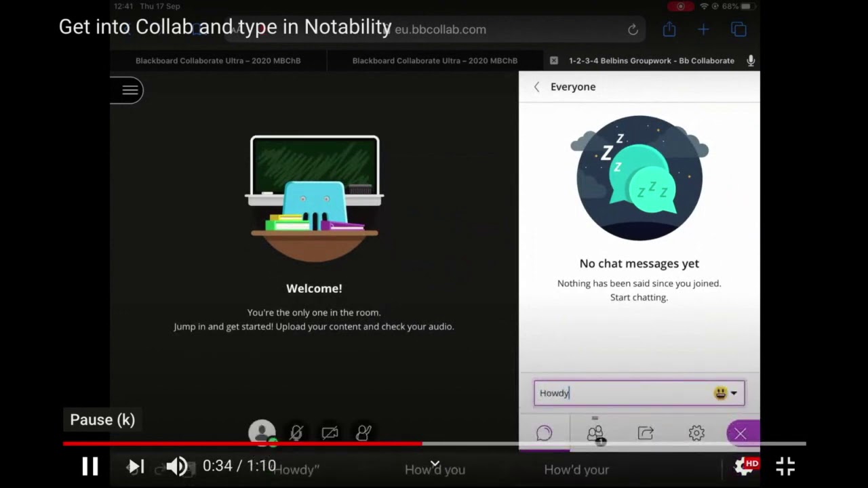The width and height of the screenshot is (868, 488).
Task: Switch to second Blackboard Collaborate Ultra tab
Action: [x=435, y=60]
